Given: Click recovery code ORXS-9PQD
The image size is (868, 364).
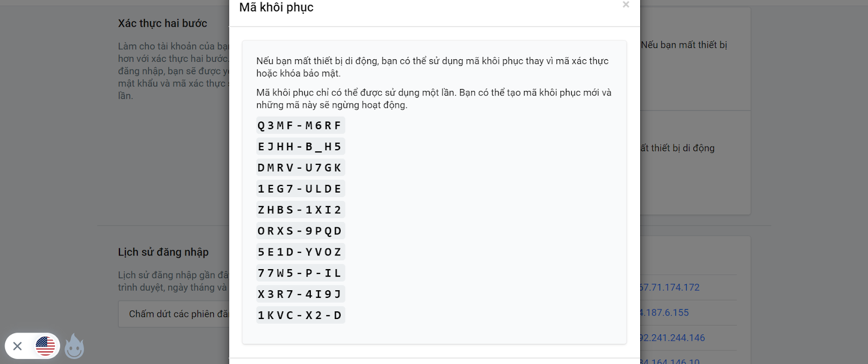Looking at the screenshot, I should pos(299,231).
